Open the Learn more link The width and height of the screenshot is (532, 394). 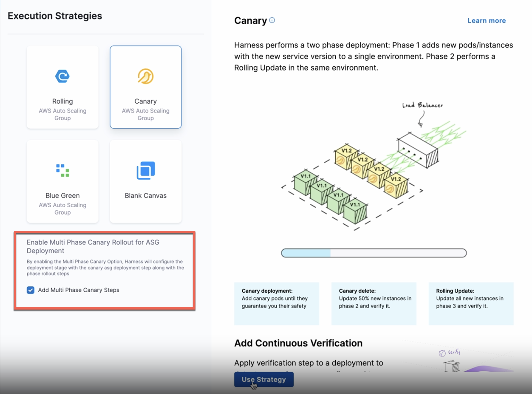[486, 21]
